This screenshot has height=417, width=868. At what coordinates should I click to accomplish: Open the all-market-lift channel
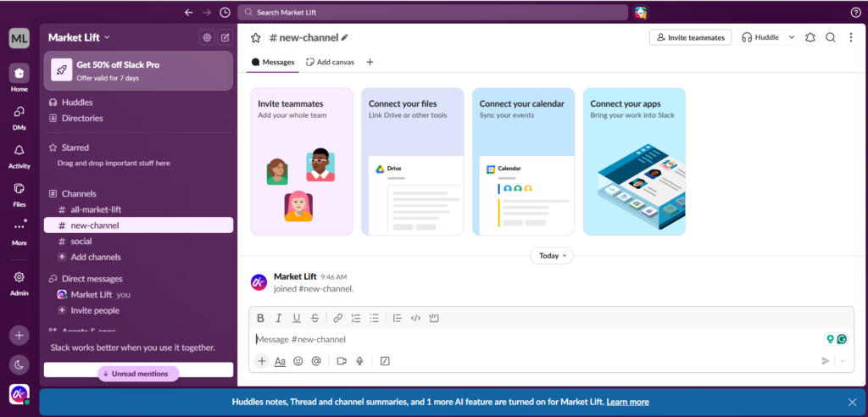pos(138,209)
